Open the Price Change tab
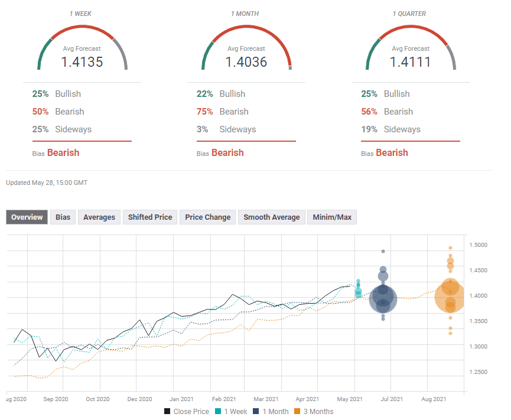 [x=207, y=217]
